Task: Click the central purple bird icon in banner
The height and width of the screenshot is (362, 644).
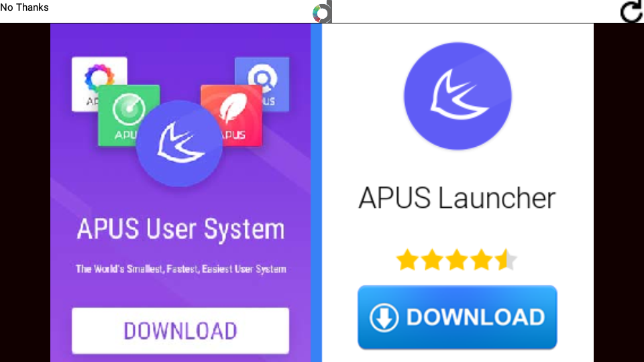Action: pos(180,143)
